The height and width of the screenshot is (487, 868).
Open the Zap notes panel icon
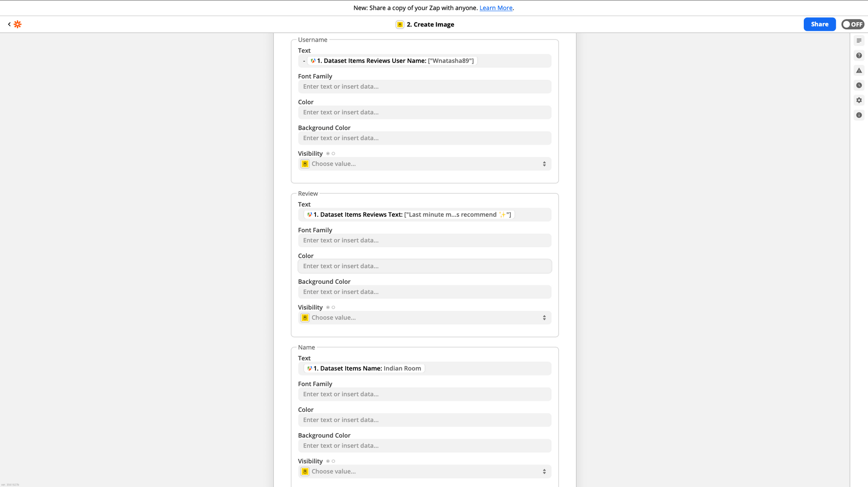[859, 40]
